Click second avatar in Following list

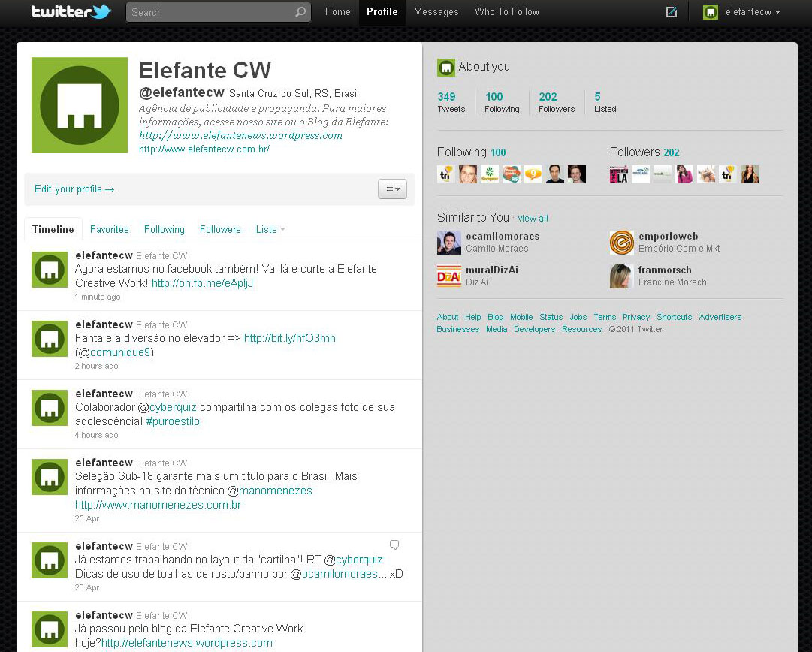(468, 174)
